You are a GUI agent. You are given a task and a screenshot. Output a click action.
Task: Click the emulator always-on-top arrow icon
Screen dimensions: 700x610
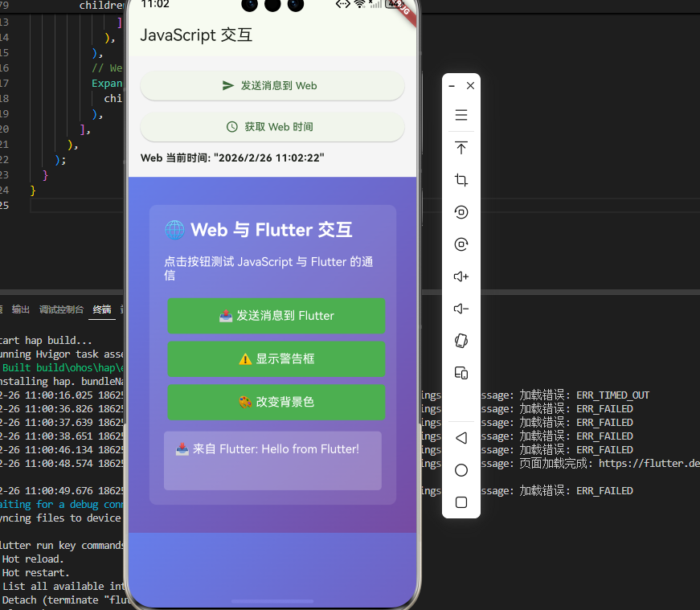click(x=461, y=148)
